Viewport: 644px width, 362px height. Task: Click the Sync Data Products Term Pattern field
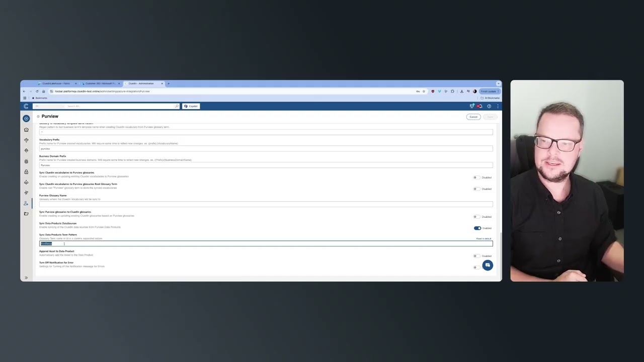(x=266, y=244)
